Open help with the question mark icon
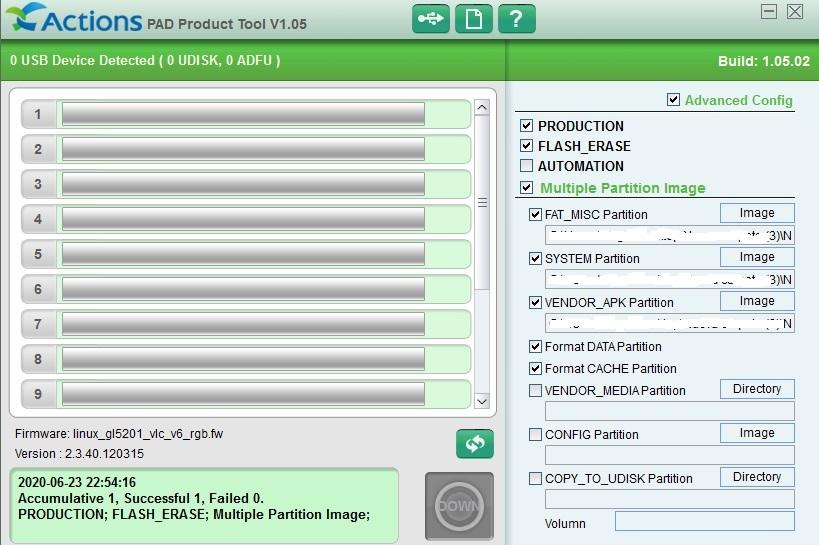This screenshot has height=545, width=819. tap(516, 19)
